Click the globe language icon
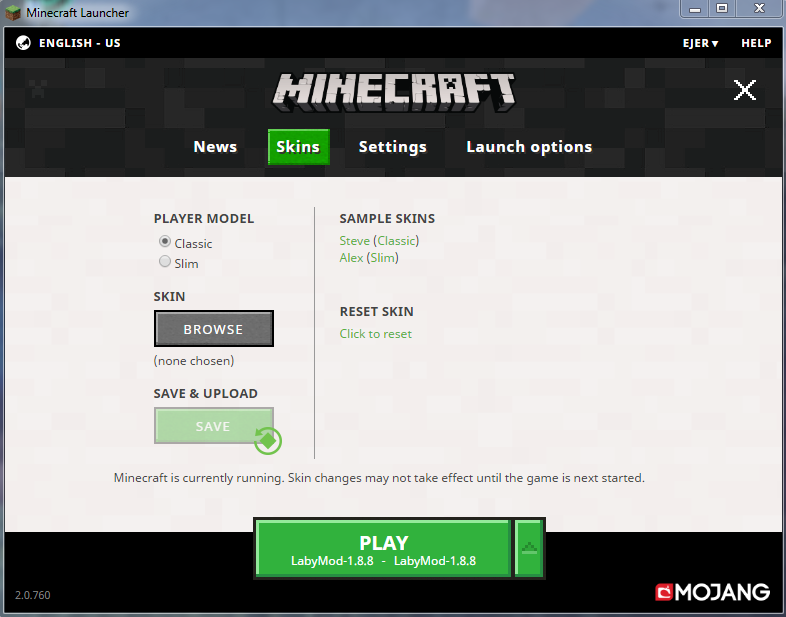The width and height of the screenshot is (786, 617). click(23, 43)
